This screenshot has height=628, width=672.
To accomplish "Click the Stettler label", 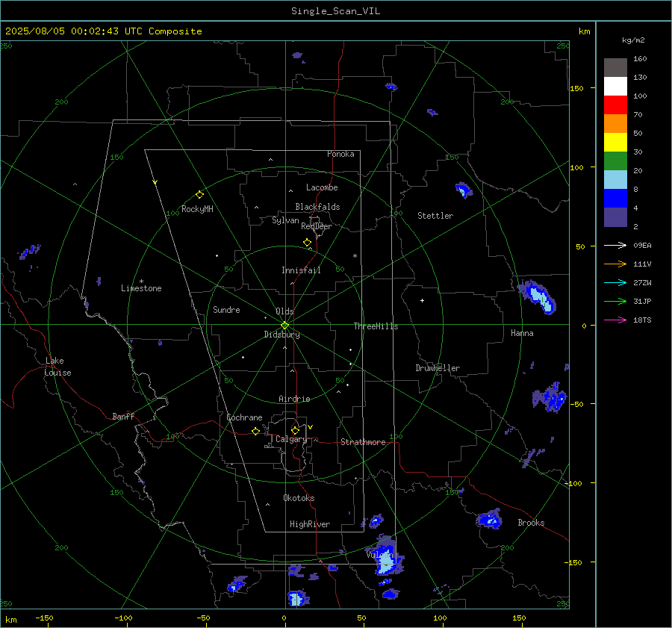I will pyautogui.click(x=435, y=216).
